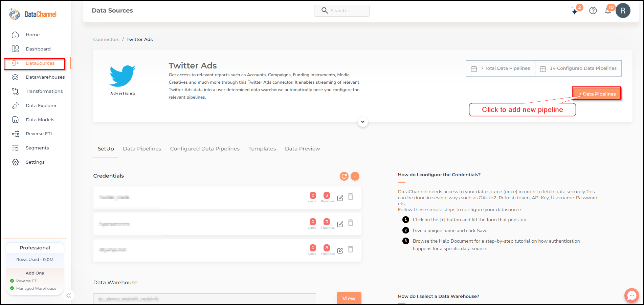The height and width of the screenshot is (305, 644).
Task: Click the refresh credentials icon
Action: tap(344, 176)
